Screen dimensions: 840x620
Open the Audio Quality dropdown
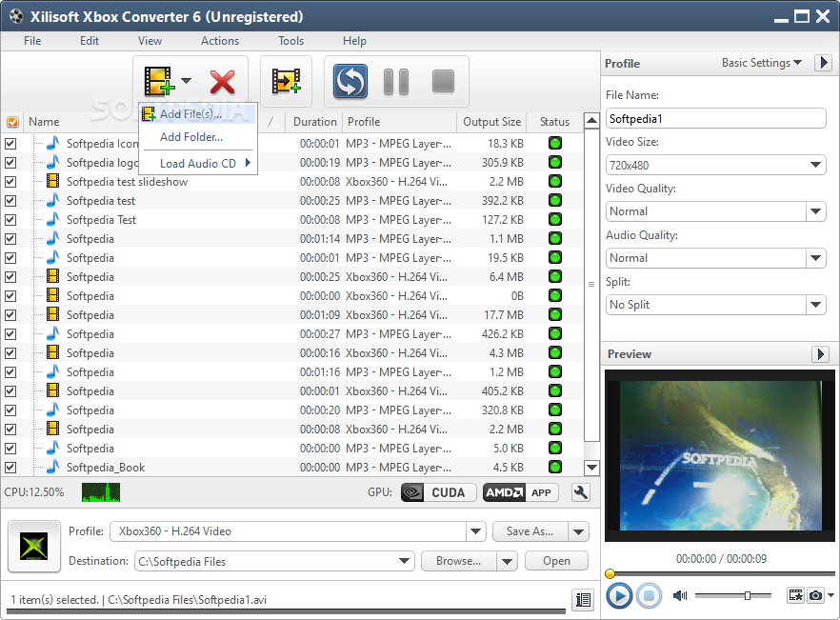coord(815,258)
